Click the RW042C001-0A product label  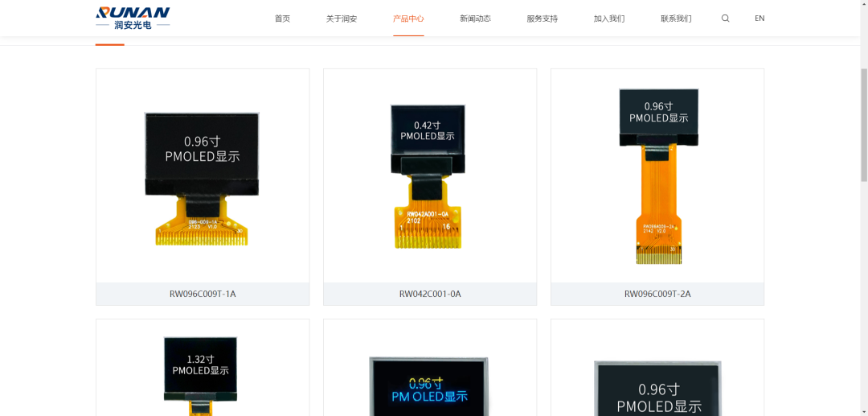click(430, 294)
